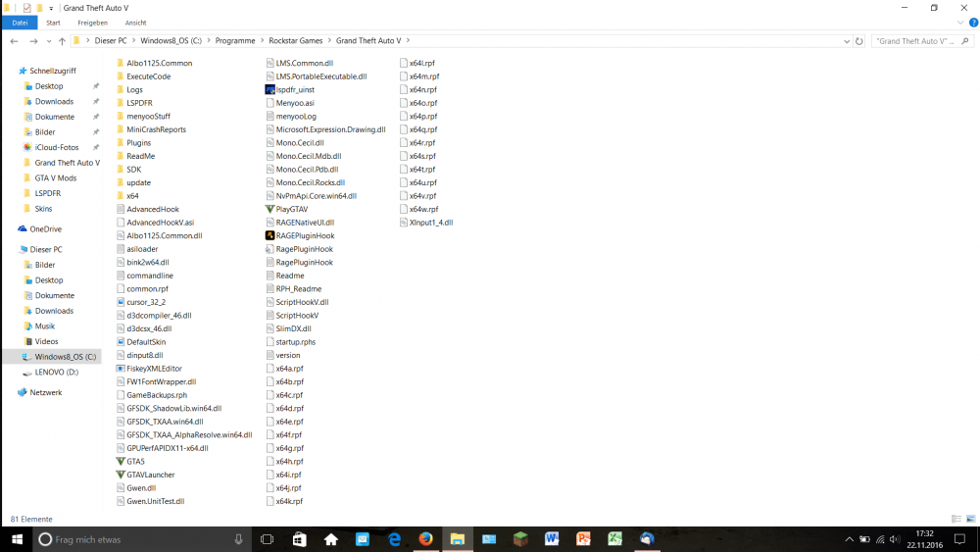The image size is (980, 552).
Task: Open the menyooStuff folder
Action: pyautogui.click(x=143, y=117)
